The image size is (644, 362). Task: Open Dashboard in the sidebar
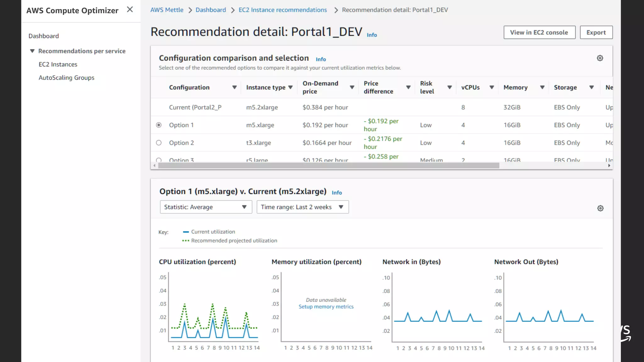pos(44,36)
